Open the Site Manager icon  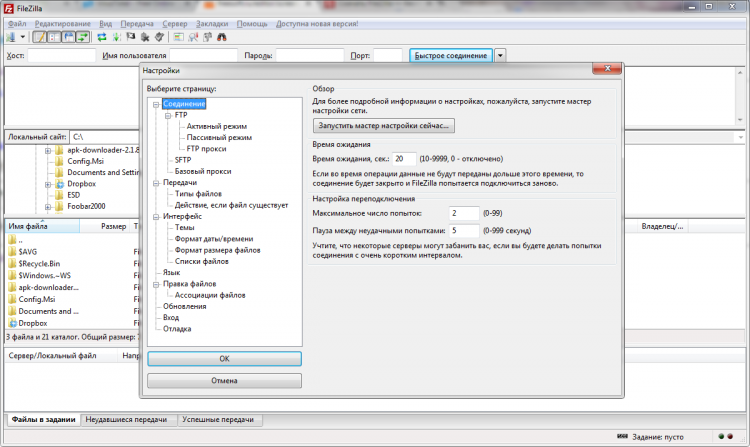point(11,37)
